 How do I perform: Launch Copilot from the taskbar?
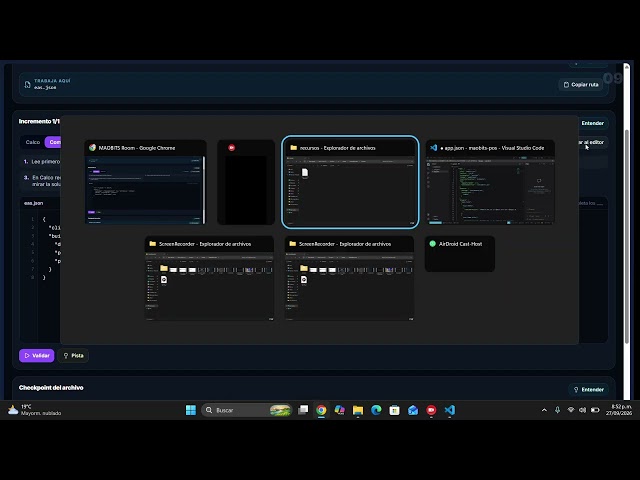pyautogui.click(x=340, y=410)
